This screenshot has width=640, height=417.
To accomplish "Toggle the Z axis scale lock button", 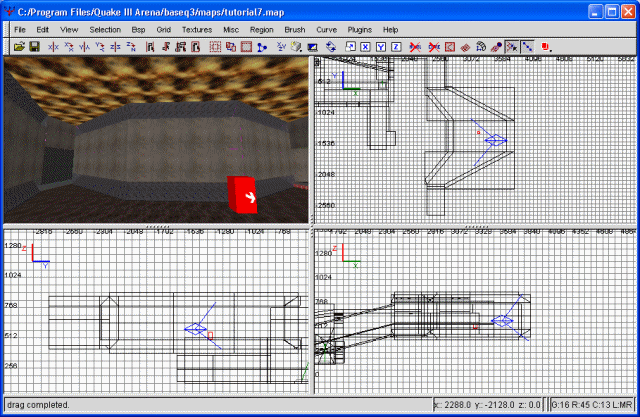I will 396,47.
